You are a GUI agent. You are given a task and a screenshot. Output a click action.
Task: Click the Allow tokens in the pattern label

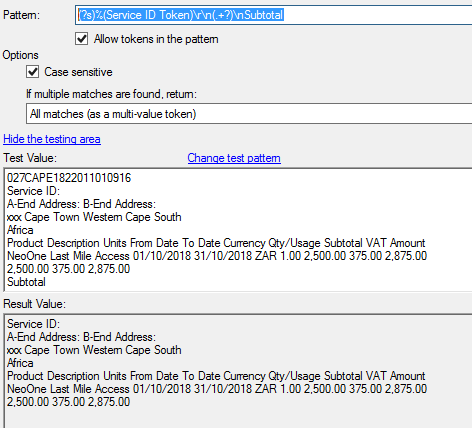pyautogui.click(x=156, y=39)
